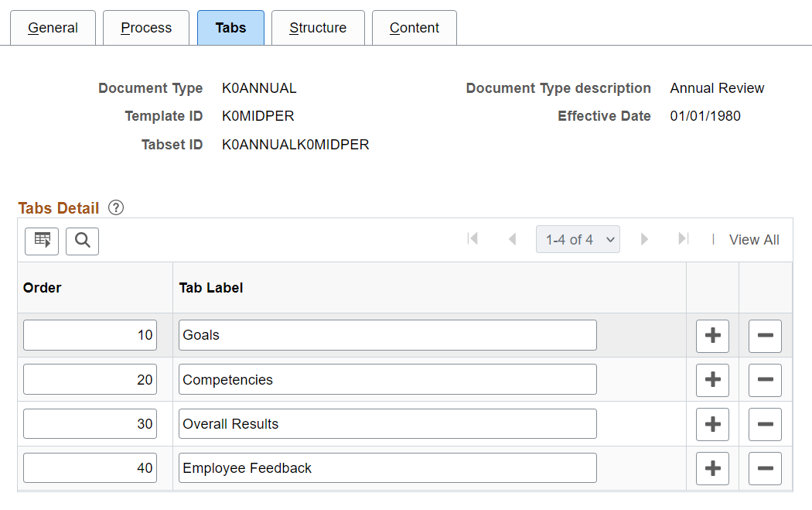Click the K0ANNUAL document type value
Viewport: 812px width, 510px height.
pos(259,88)
